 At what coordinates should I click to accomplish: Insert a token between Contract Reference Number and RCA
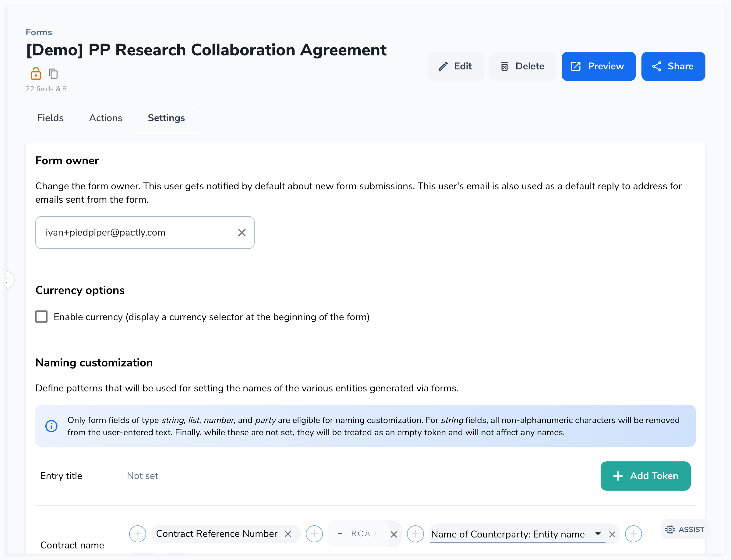tap(314, 534)
